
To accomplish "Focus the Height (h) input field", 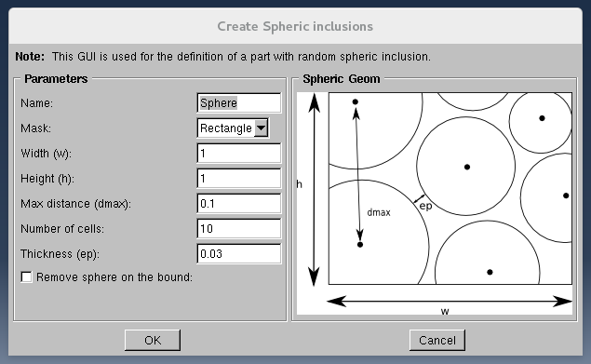I will click(239, 179).
